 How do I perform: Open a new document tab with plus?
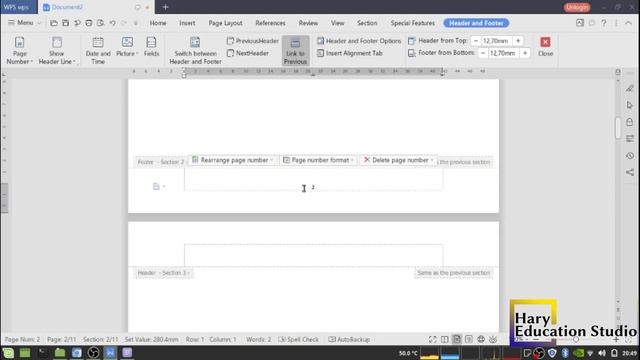[x=165, y=7]
